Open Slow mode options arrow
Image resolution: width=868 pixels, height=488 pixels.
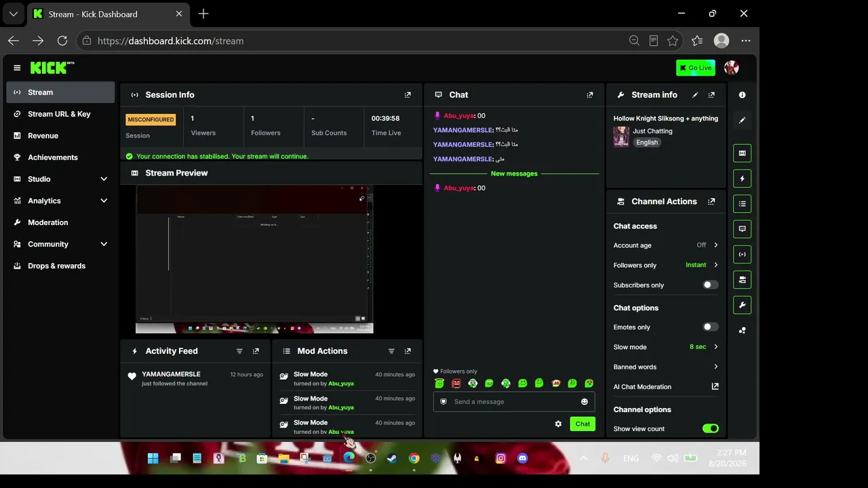click(715, 347)
